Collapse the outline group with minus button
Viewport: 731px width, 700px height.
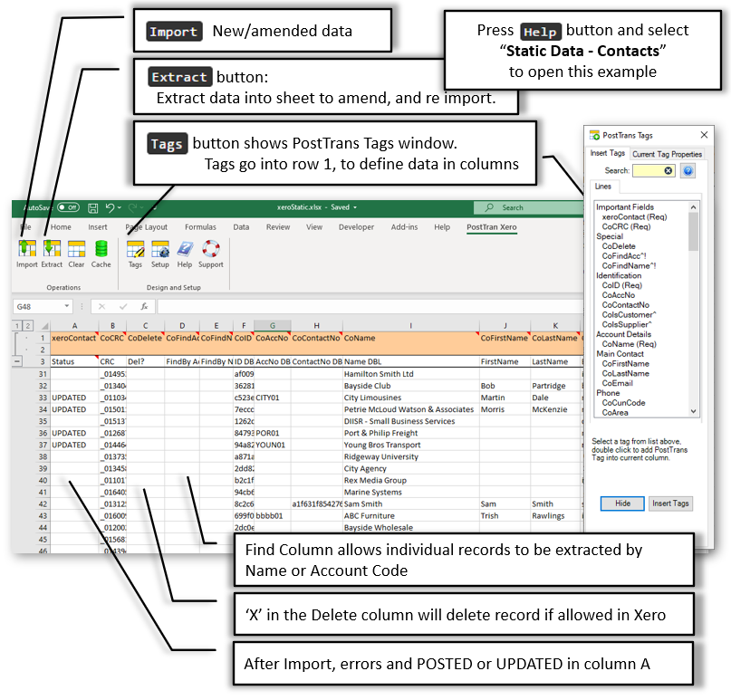(x=17, y=361)
